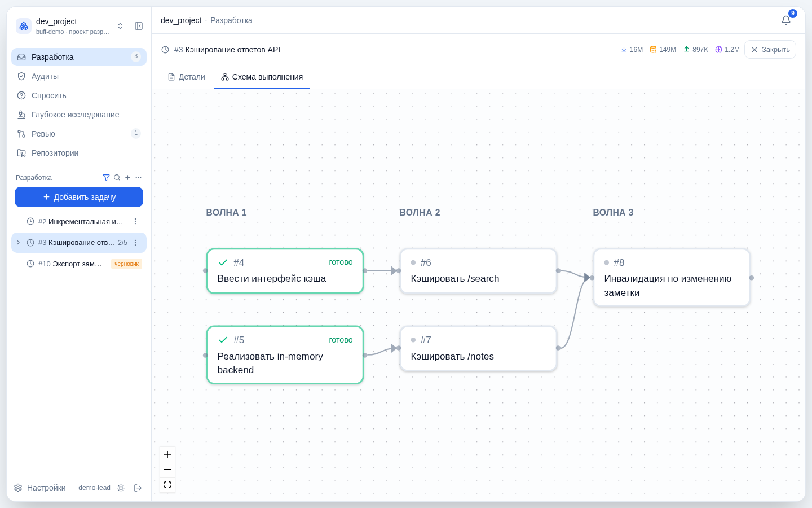Click the logout icon
This screenshot has height=508, width=812.
click(x=138, y=488)
